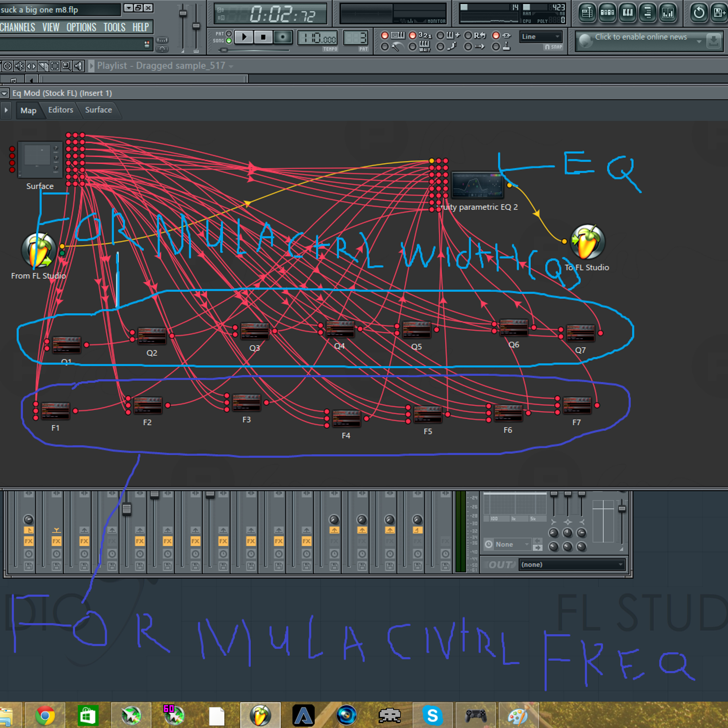Open the Mixer view button
The image size is (728, 728).
[668, 13]
